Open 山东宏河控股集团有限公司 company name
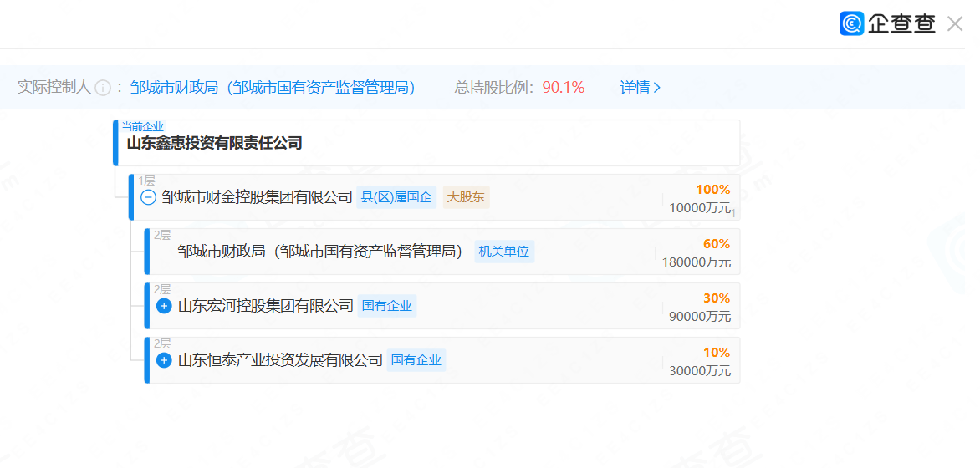The image size is (980, 468). (266, 306)
